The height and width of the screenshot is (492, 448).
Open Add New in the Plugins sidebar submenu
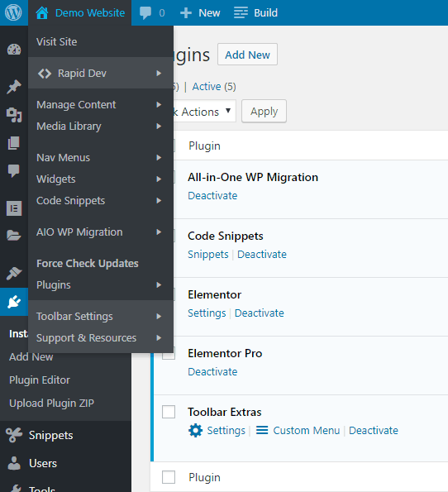[x=31, y=356]
